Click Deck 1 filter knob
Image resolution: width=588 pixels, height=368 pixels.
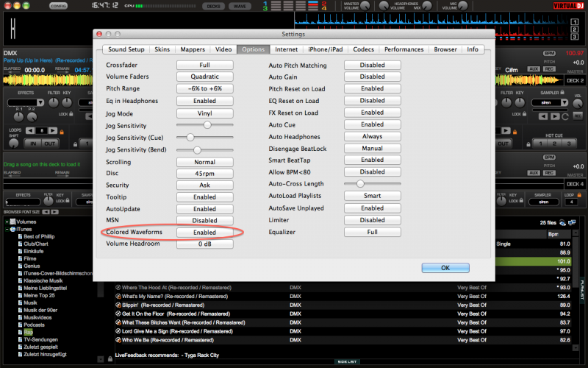pyautogui.click(x=54, y=102)
